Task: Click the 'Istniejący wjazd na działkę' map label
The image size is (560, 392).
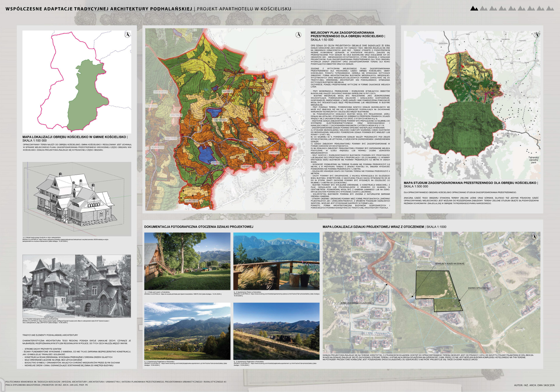Action: pyautogui.click(x=449, y=263)
